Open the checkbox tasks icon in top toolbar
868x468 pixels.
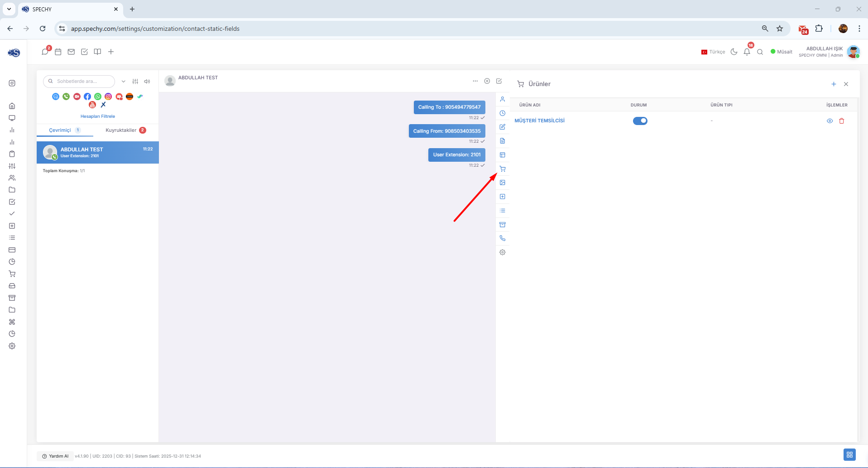click(84, 52)
